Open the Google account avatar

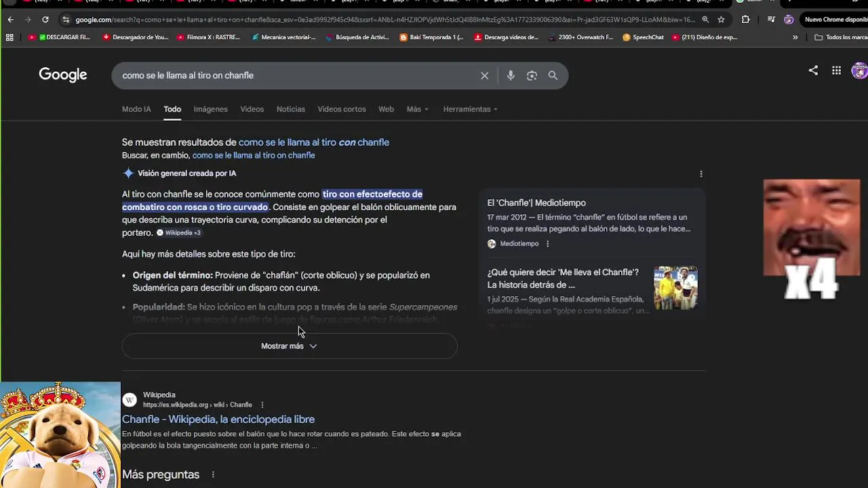point(860,70)
